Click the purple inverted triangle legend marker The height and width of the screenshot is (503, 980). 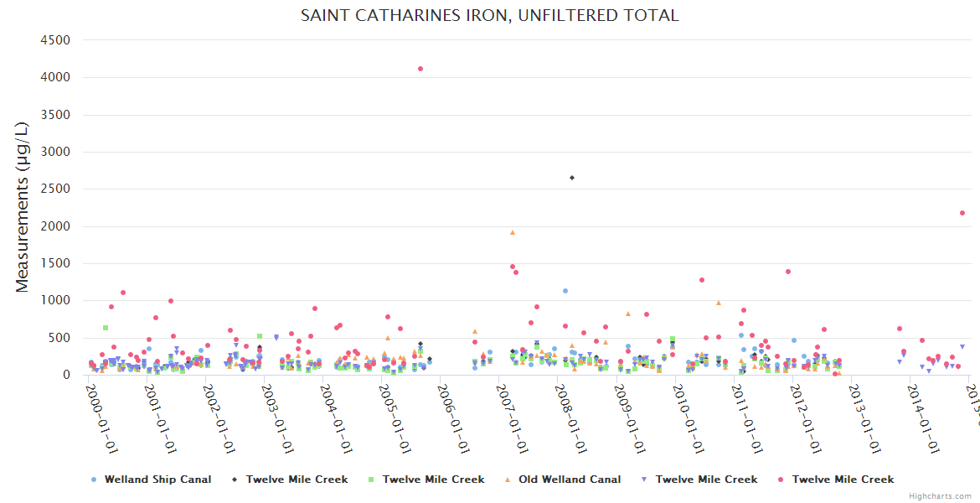645,480
